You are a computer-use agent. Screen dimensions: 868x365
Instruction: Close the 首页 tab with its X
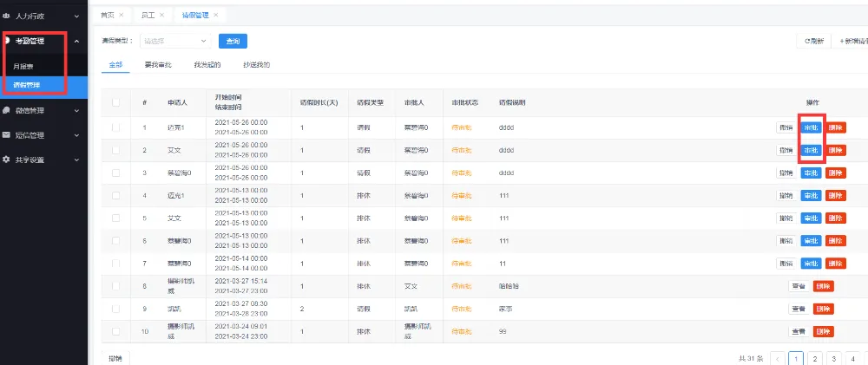[121, 16]
